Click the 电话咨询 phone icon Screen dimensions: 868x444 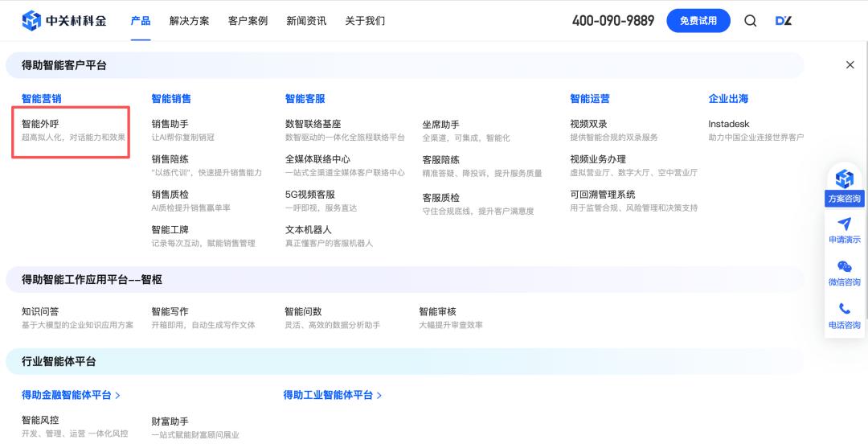click(844, 309)
